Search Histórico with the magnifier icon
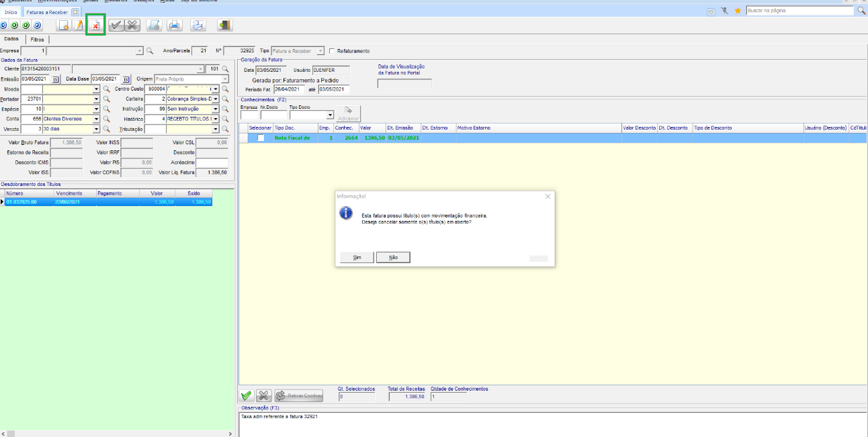Viewport: 868px width, 437px height. click(226, 119)
